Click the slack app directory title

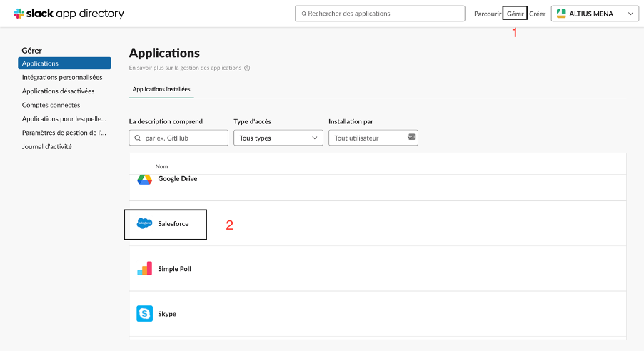click(x=75, y=14)
